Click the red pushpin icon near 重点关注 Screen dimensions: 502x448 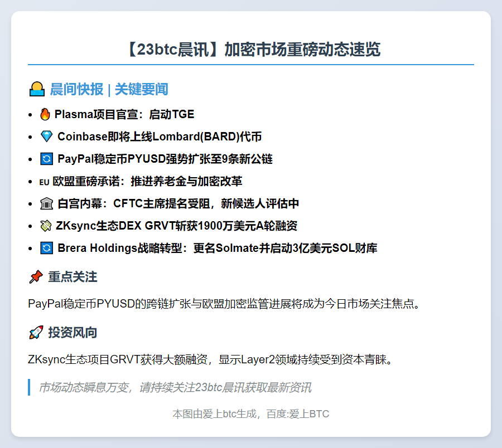point(36,277)
